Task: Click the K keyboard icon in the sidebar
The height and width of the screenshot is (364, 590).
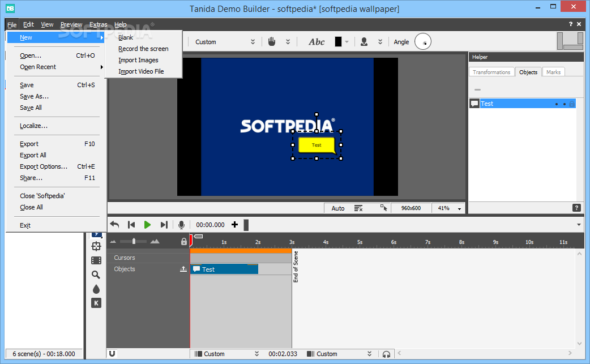Action: coord(96,303)
